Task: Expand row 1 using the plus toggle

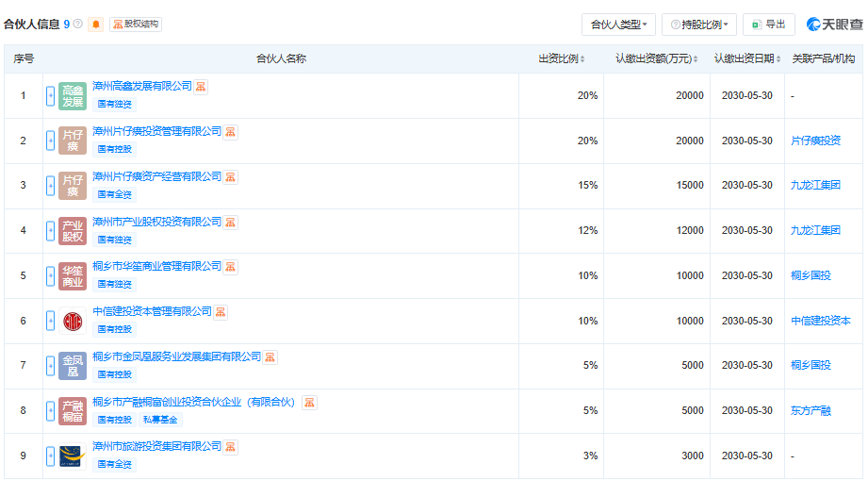Action: click(51, 96)
